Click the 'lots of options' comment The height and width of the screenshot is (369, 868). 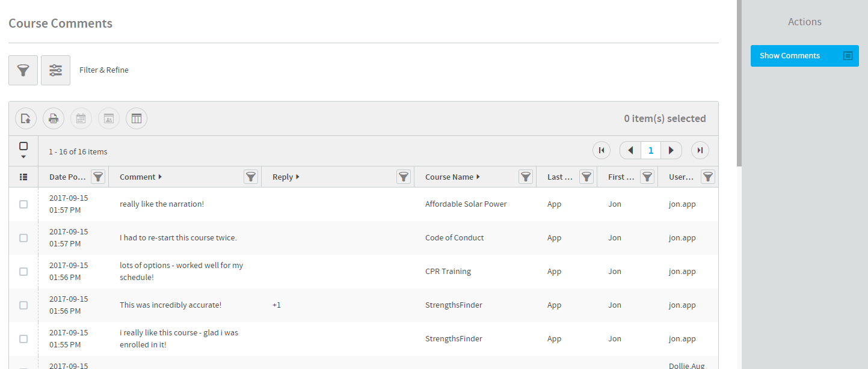pyautogui.click(x=182, y=272)
